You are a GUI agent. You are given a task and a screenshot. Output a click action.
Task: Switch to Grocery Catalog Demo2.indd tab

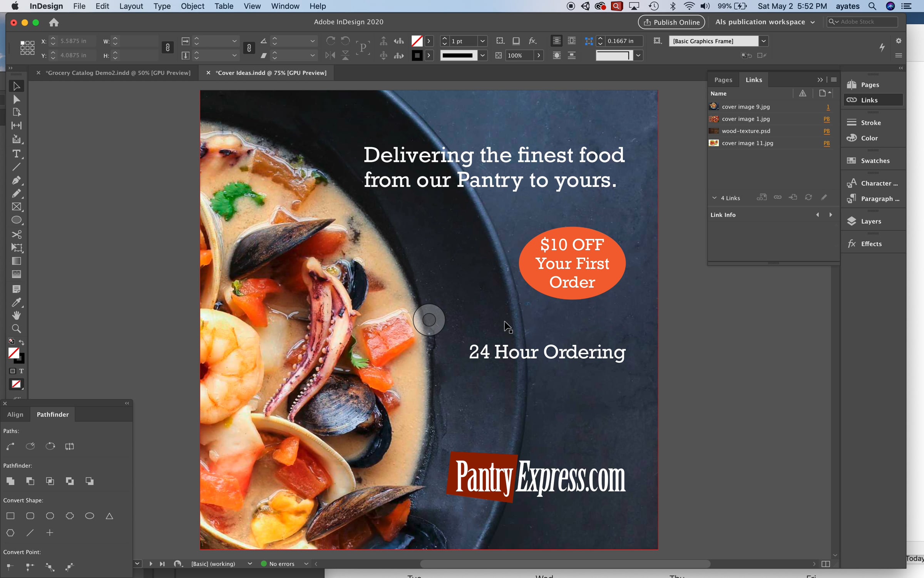pyautogui.click(x=118, y=73)
